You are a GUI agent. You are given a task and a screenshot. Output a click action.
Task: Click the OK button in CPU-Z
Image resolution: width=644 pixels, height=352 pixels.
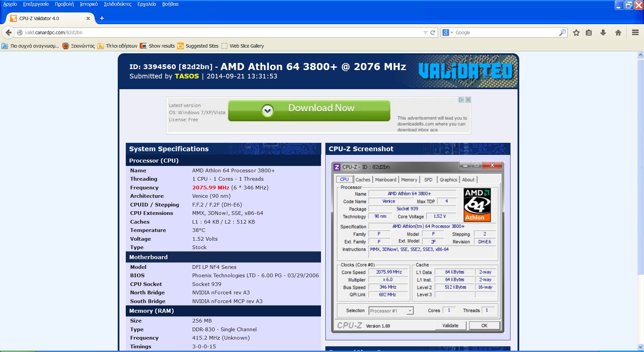[x=484, y=326]
